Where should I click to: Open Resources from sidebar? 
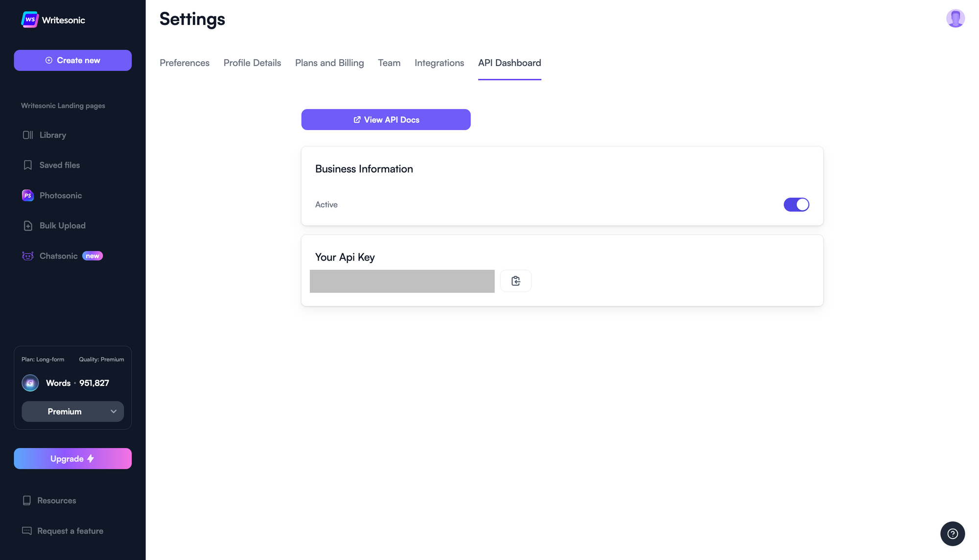point(56,501)
